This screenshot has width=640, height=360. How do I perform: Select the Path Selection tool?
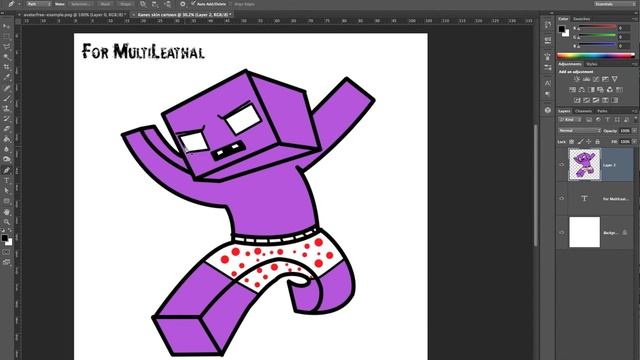pyautogui.click(x=6, y=191)
